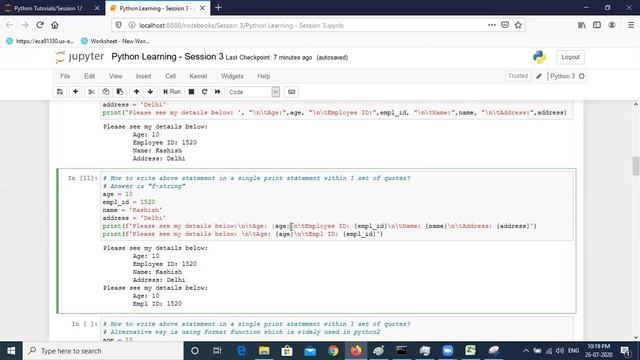The height and width of the screenshot is (360, 640).
Task: Open Zoom from taskbar
Action: click(x=447, y=351)
